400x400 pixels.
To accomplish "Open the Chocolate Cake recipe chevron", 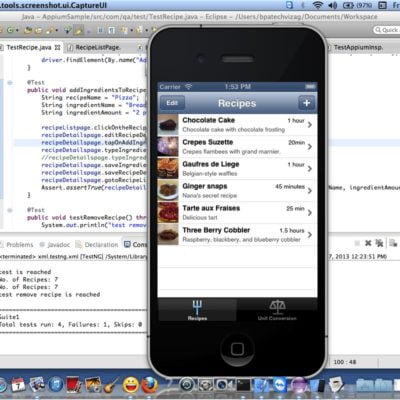I will coord(310,125).
